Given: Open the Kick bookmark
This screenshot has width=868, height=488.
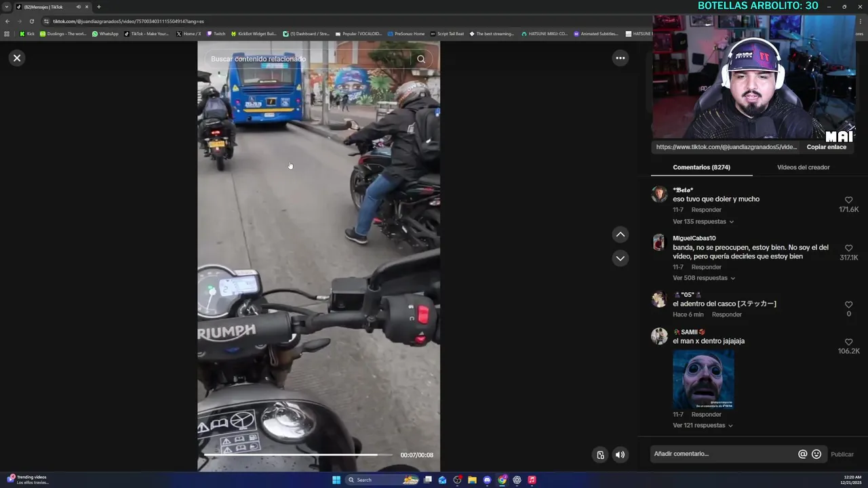Looking at the screenshot, I should tap(27, 34).
